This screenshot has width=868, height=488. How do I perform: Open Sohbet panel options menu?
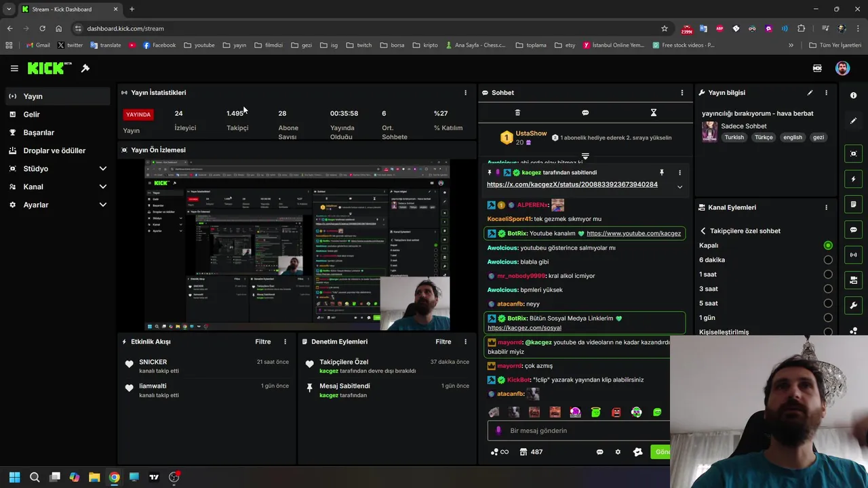[x=682, y=93]
